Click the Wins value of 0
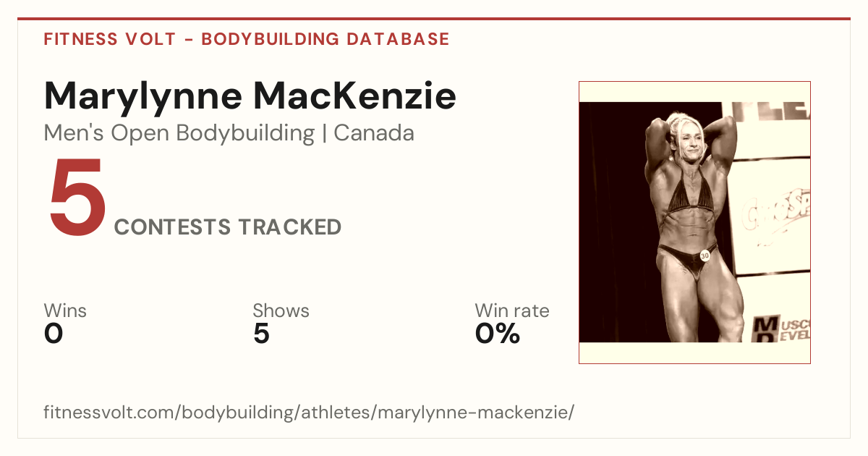Image resolution: width=868 pixels, height=456 pixels. pos(54,334)
